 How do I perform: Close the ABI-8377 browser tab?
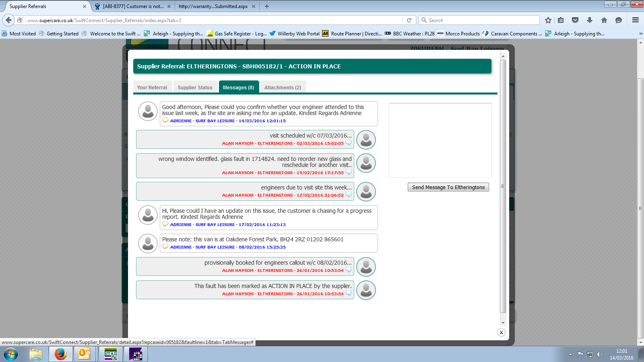coord(169,6)
